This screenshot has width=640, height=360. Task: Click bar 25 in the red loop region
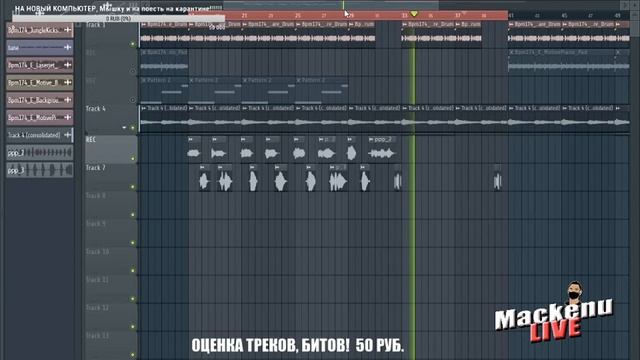coord(298,16)
